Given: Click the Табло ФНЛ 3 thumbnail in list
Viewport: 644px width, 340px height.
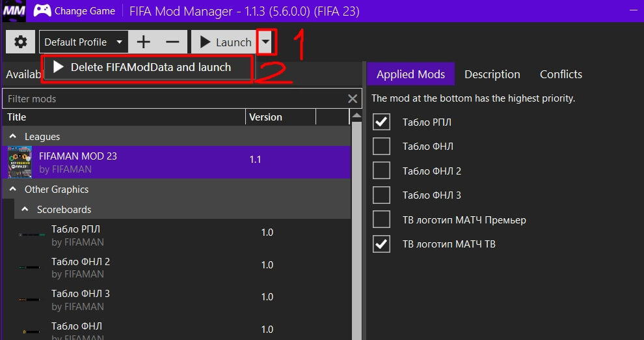Looking at the screenshot, I should point(29,300).
